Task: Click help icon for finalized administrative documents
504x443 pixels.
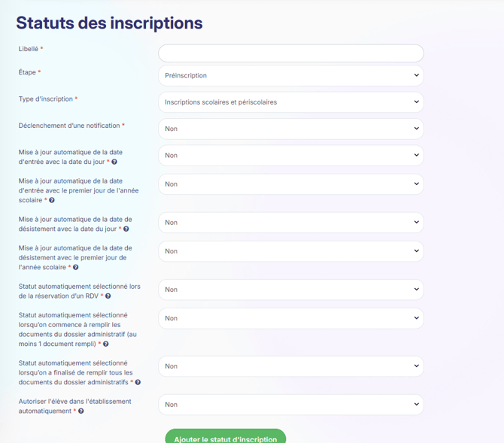Action: (138, 382)
